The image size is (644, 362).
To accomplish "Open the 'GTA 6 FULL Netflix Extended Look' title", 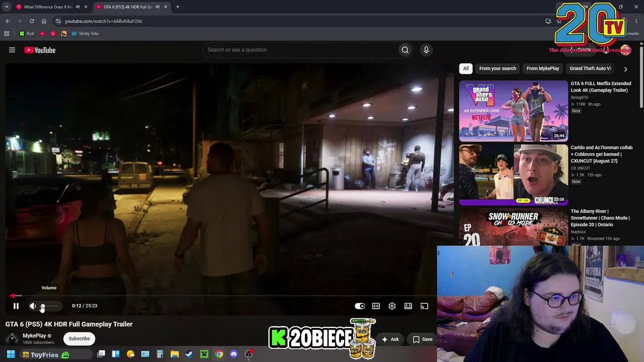I will click(601, 87).
